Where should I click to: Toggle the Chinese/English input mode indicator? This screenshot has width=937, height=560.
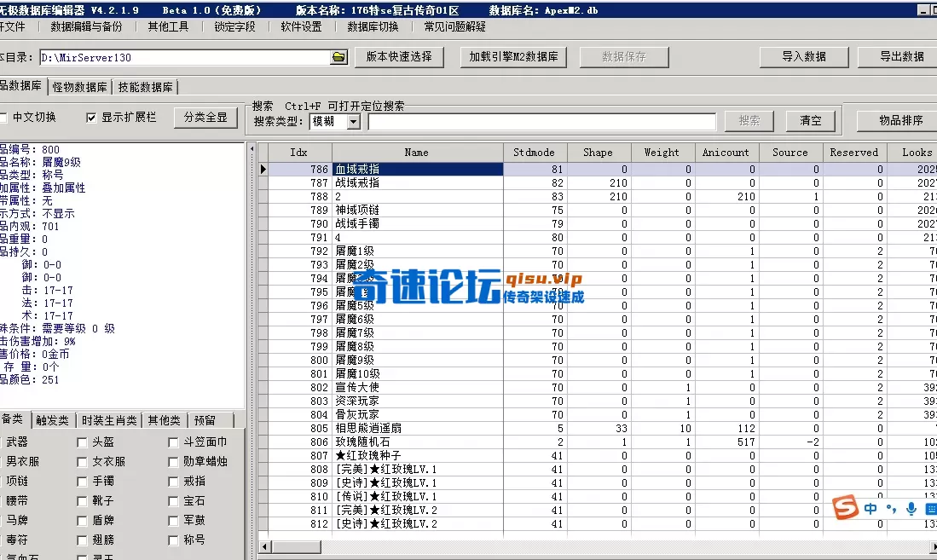(870, 509)
